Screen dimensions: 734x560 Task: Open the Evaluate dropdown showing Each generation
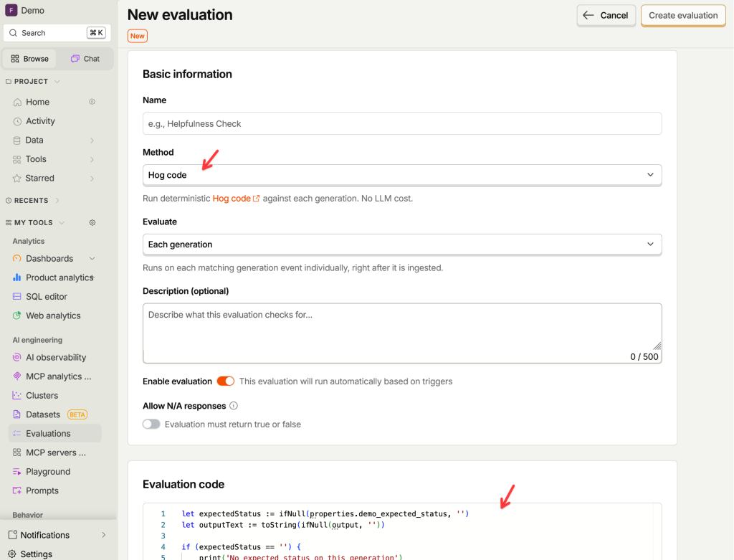coord(402,245)
